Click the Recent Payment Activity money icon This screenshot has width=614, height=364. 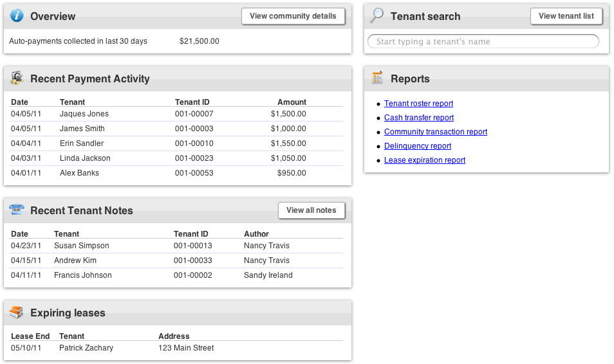[17, 78]
